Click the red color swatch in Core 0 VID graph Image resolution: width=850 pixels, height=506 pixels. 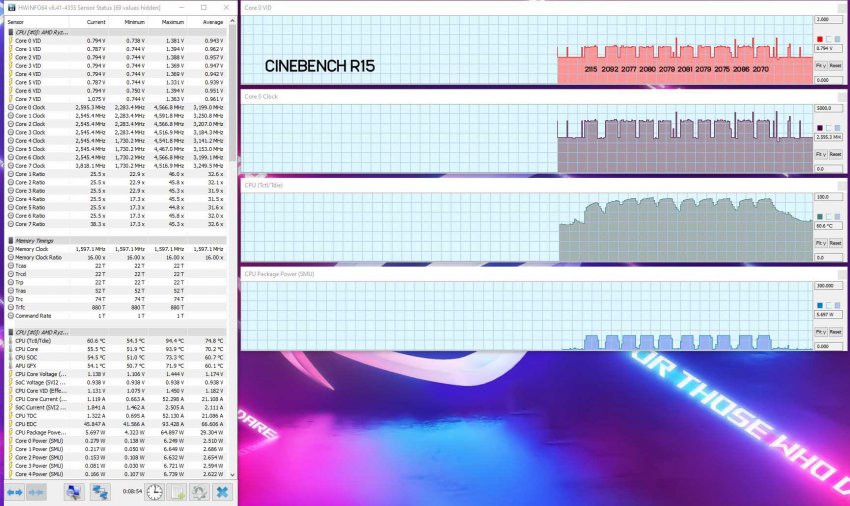[x=820, y=39]
